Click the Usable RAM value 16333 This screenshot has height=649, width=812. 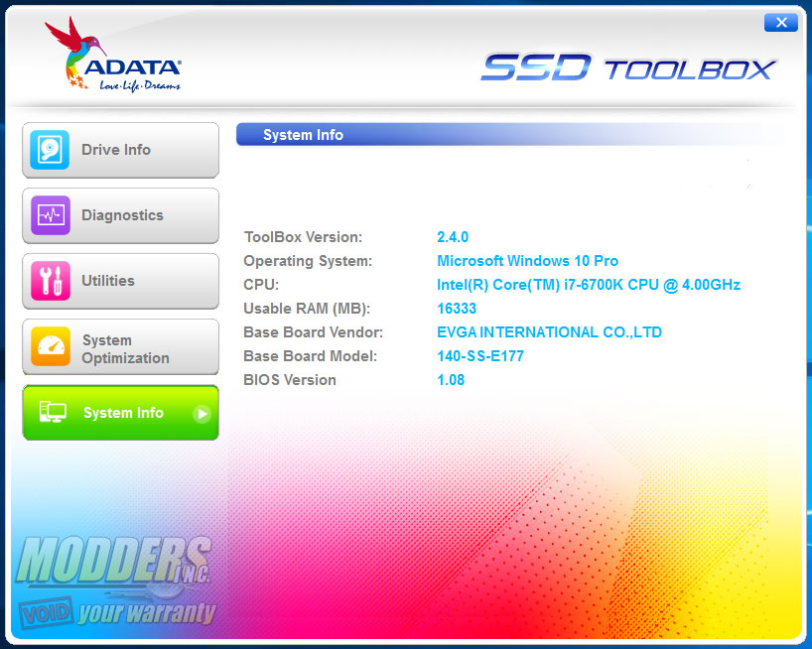coord(457,309)
